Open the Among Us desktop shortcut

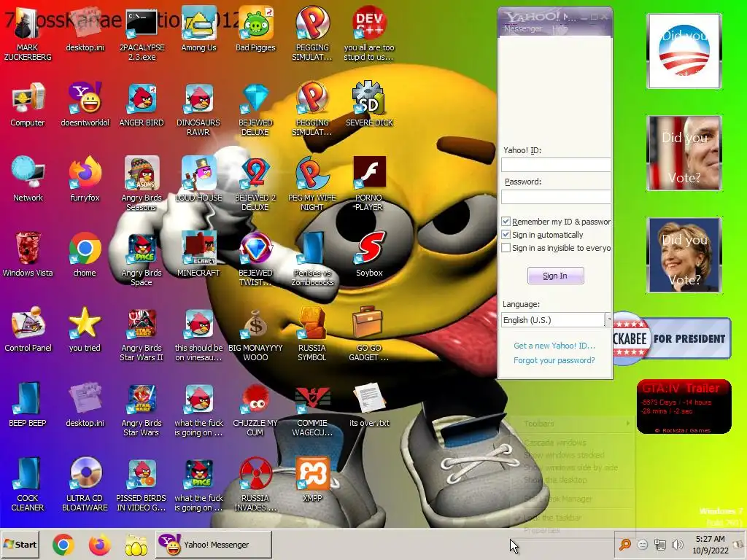[198, 29]
